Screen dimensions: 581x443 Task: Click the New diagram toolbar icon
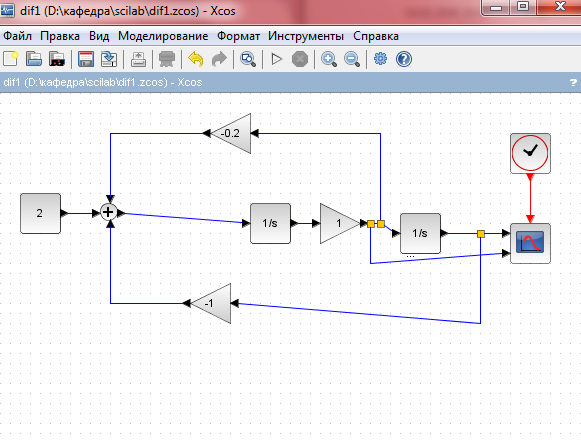[x=10, y=59]
